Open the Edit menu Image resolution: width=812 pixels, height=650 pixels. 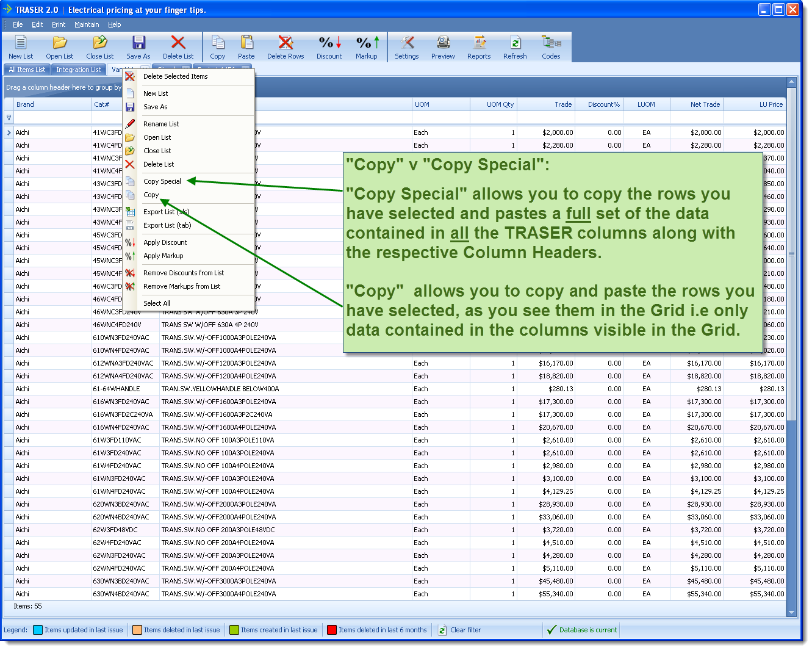pos(37,24)
